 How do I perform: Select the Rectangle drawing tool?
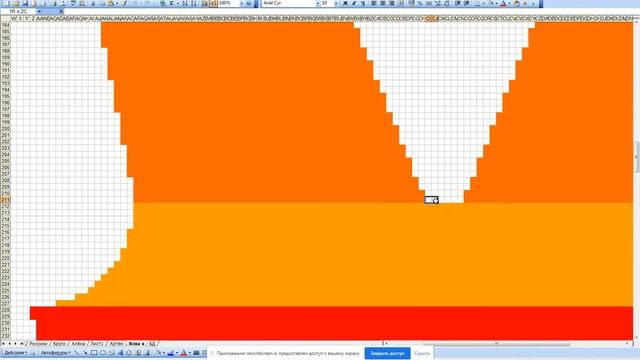[94, 353]
